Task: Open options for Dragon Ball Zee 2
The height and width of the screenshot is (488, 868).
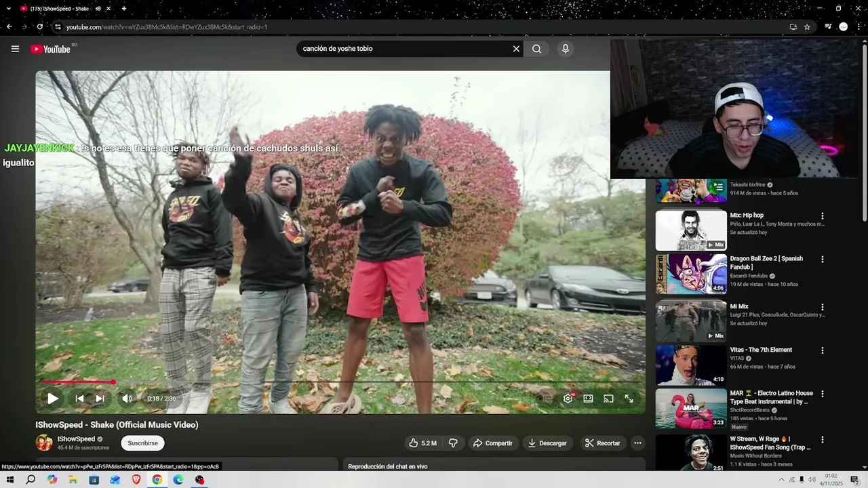Action: click(823, 260)
